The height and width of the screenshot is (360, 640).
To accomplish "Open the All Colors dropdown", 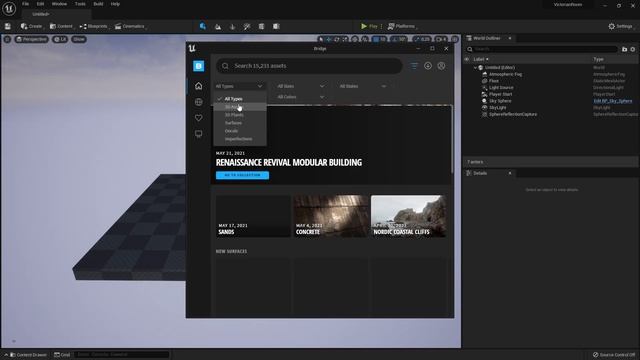I will [x=301, y=97].
